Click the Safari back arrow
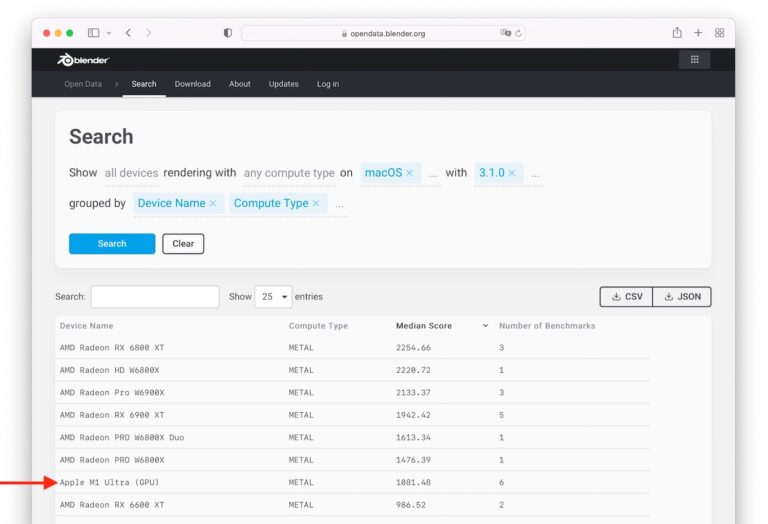768x524 pixels. click(128, 33)
